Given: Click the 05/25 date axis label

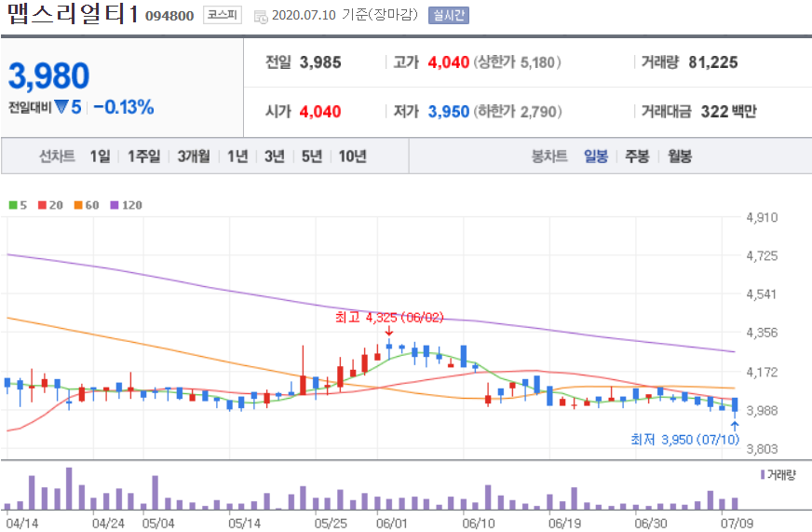Looking at the screenshot, I should [331, 524].
